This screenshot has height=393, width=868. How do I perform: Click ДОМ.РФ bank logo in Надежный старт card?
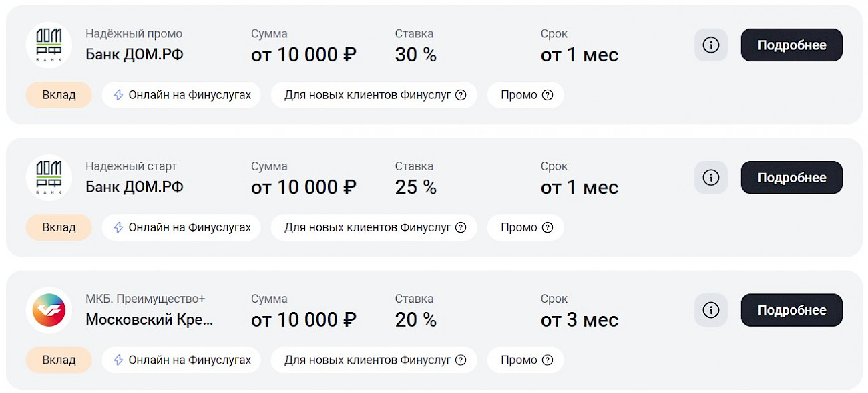tap(49, 177)
